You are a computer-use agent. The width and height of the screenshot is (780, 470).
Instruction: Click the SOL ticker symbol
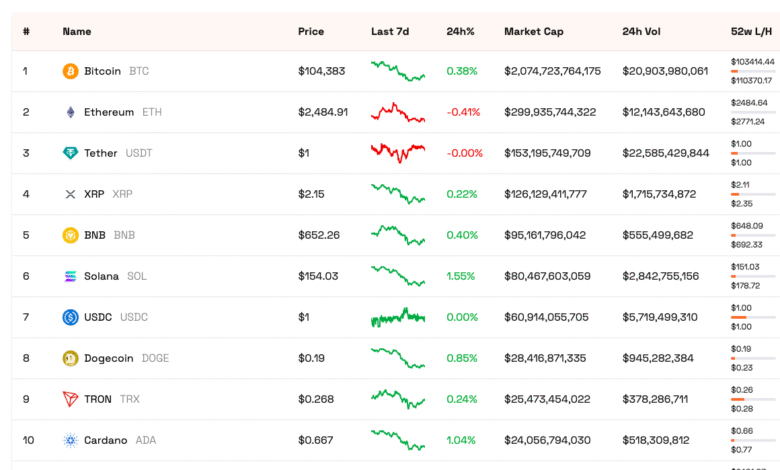tap(137, 276)
